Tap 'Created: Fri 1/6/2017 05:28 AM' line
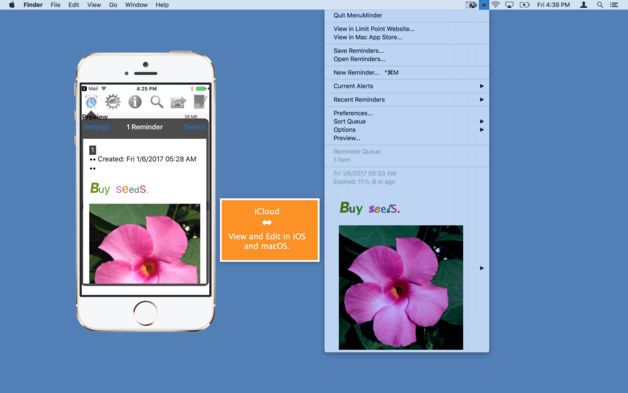This screenshot has height=393, width=628. [147, 159]
